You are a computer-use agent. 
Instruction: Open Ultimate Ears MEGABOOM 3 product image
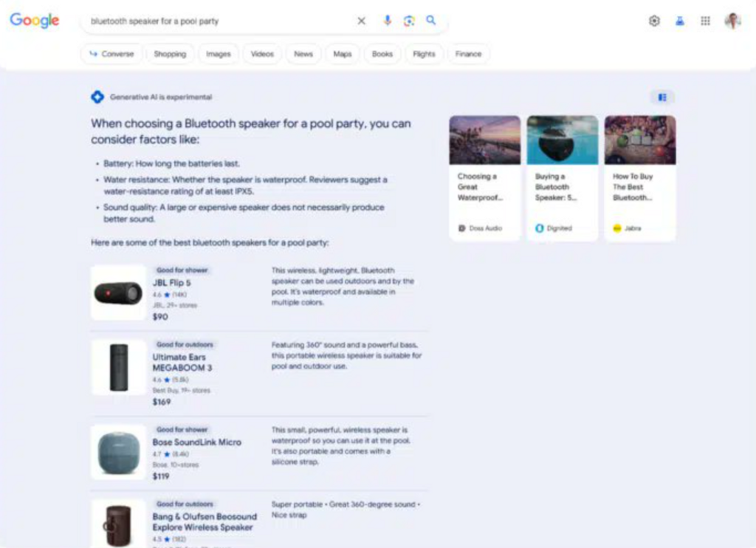tap(118, 368)
